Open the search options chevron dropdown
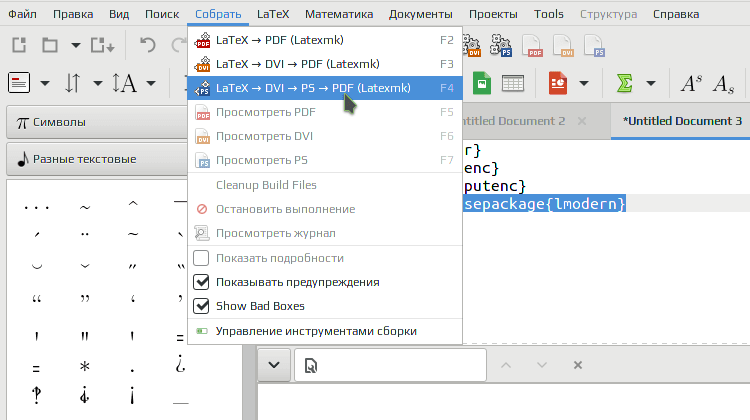 point(274,365)
